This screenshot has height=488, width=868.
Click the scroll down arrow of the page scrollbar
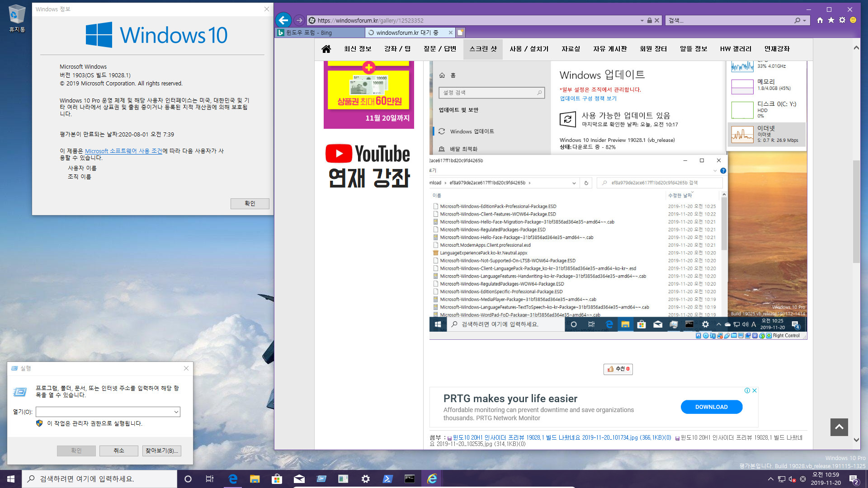click(x=856, y=440)
